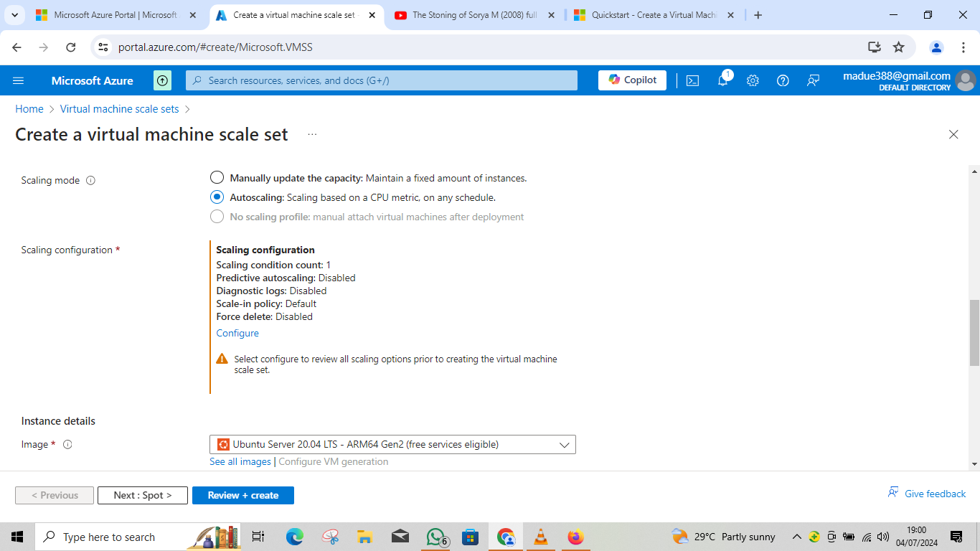980x551 pixels.
Task: Open Azure help and support
Action: click(x=783, y=80)
